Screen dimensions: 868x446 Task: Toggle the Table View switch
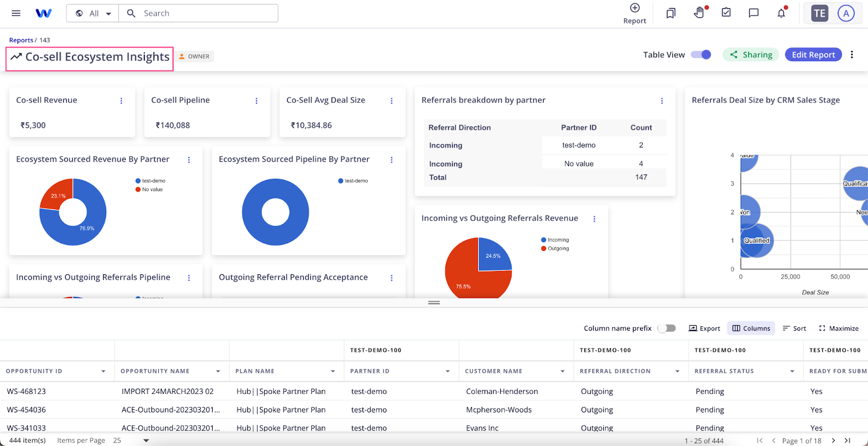click(701, 55)
